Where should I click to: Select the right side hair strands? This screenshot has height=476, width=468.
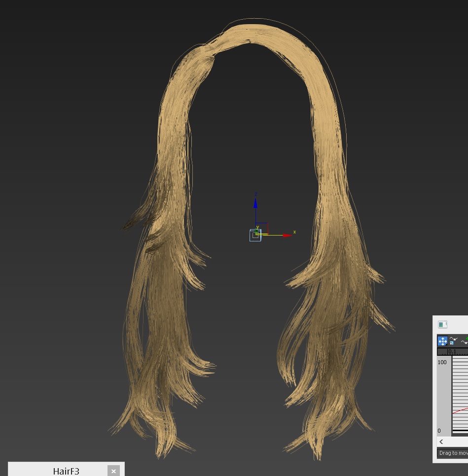(335, 296)
